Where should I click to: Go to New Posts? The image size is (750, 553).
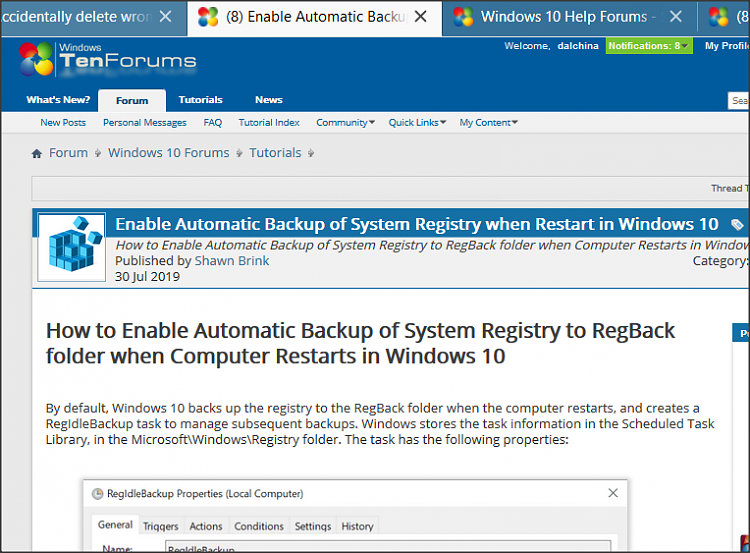tap(63, 122)
